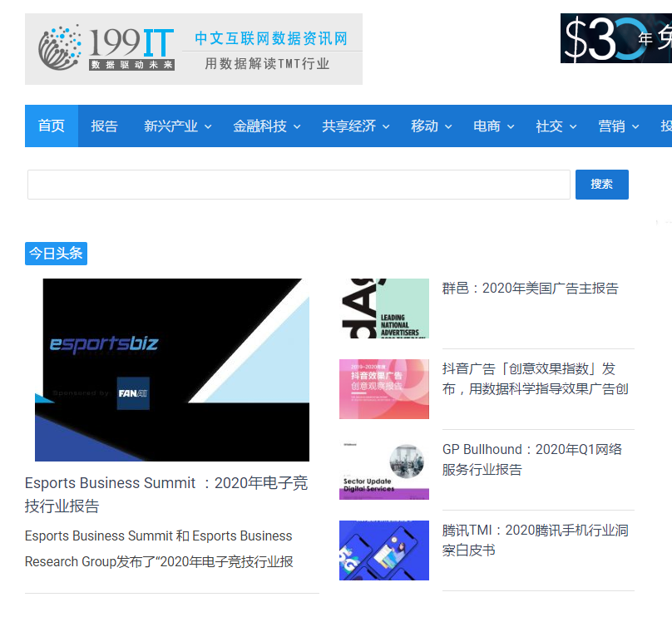The height and width of the screenshot is (617, 672).
Task: Open the esportsbiz featured image
Action: [x=172, y=370]
